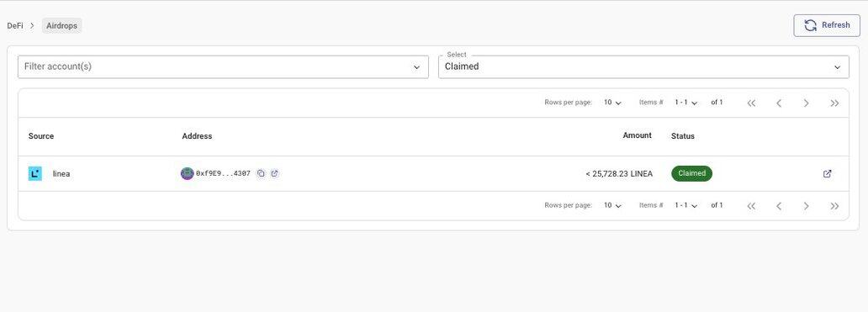868x312 pixels.
Task: Navigate to DeFi breadcrumb
Action: (x=15, y=25)
